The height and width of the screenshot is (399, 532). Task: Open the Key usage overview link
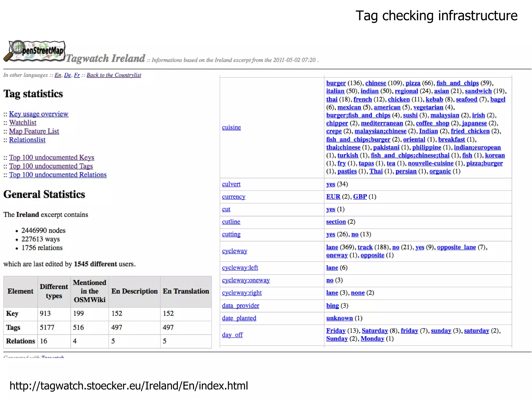(38, 114)
